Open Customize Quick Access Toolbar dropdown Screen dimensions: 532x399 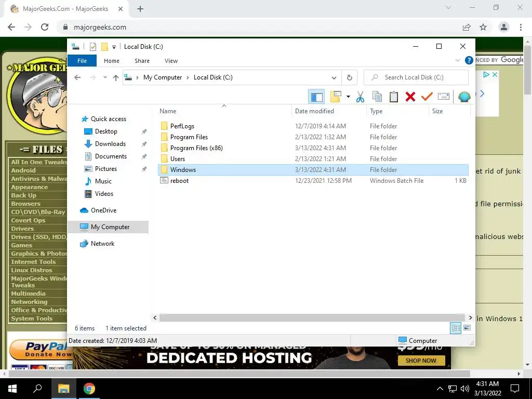point(114,47)
